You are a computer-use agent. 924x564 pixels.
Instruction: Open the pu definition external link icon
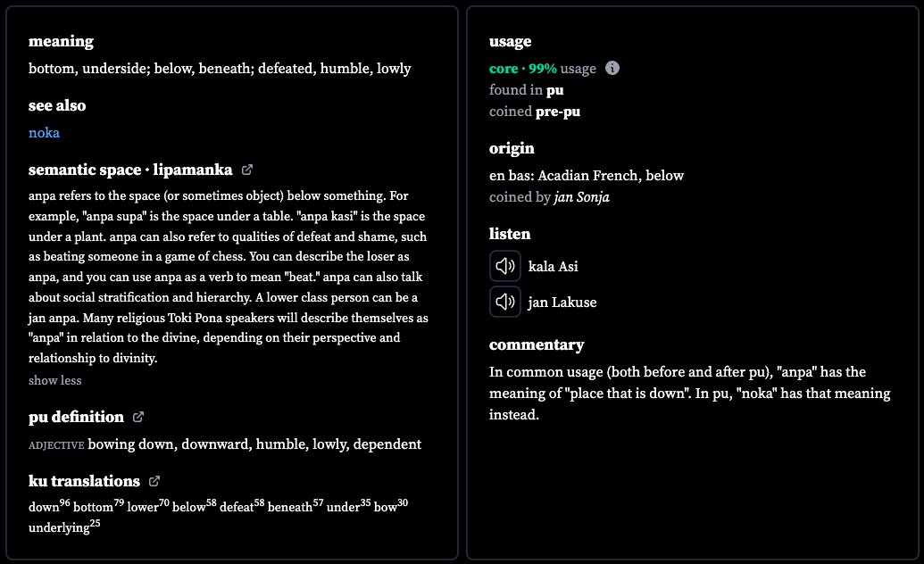pos(137,417)
